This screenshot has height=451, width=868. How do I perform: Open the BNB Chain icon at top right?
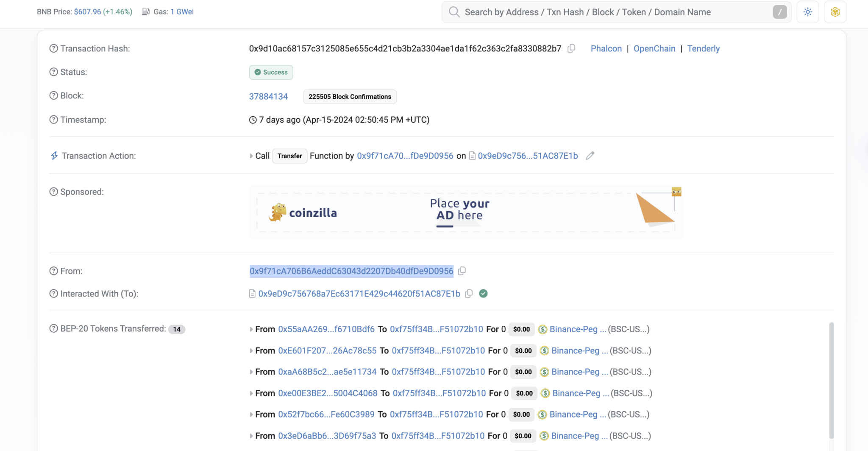coord(835,11)
